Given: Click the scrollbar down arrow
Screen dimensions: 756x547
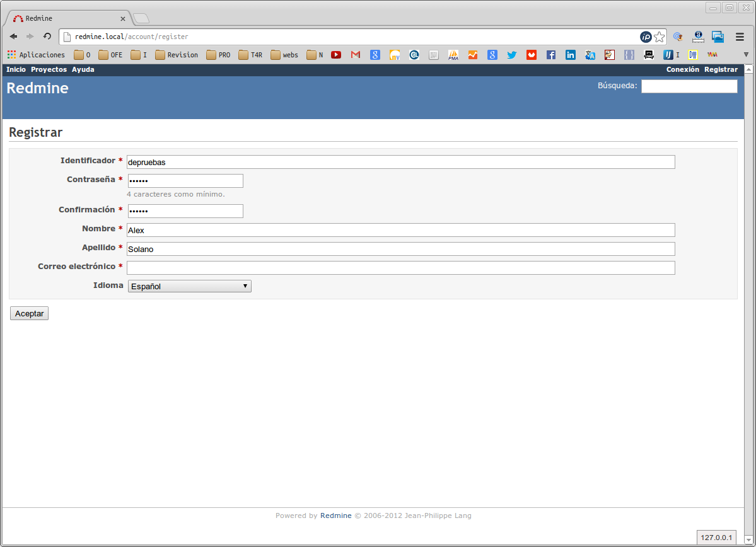Looking at the screenshot, I should (749, 540).
